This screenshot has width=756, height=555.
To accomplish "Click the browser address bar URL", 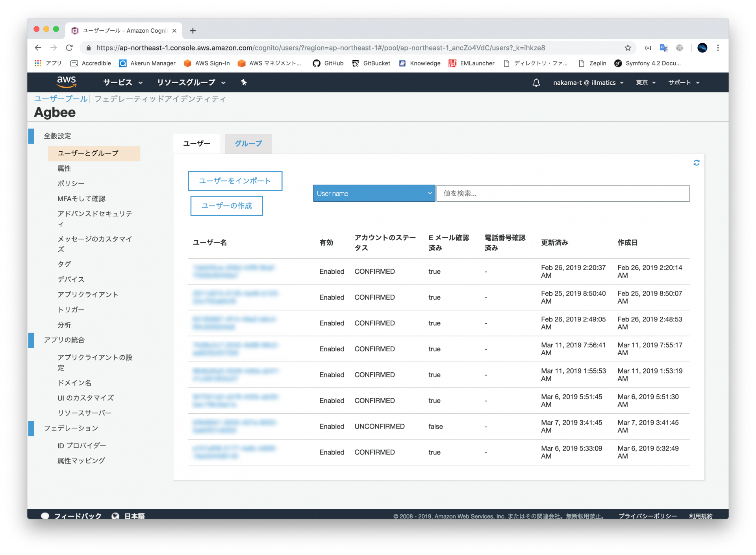I will point(321,48).
